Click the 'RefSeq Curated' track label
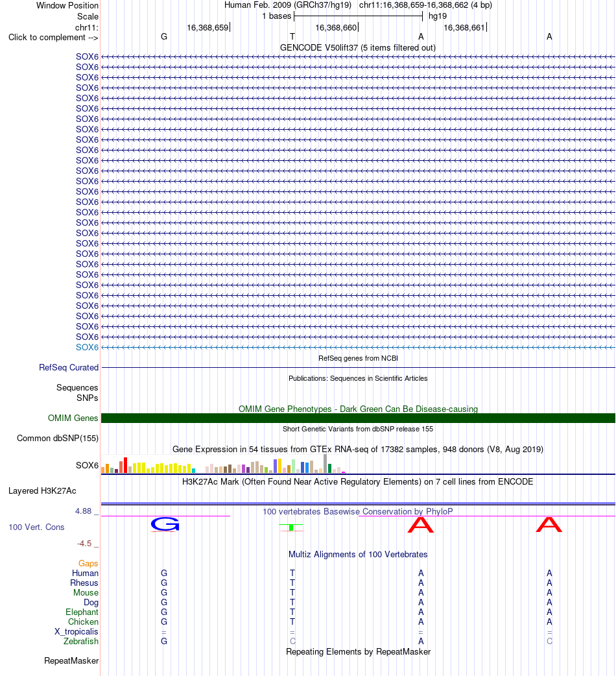The width and height of the screenshot is (616, 676). pos(69,368)
